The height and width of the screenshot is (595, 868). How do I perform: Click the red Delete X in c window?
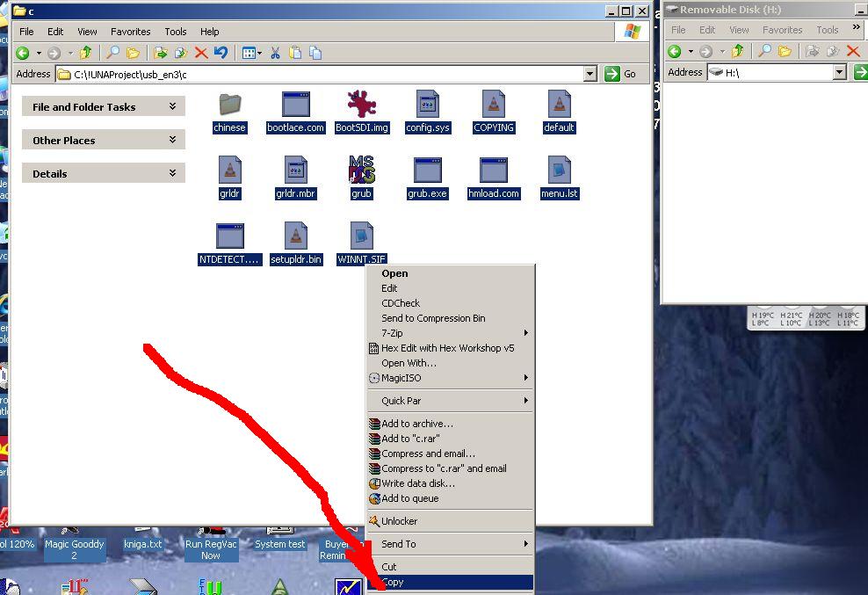(x=201, y=53)
